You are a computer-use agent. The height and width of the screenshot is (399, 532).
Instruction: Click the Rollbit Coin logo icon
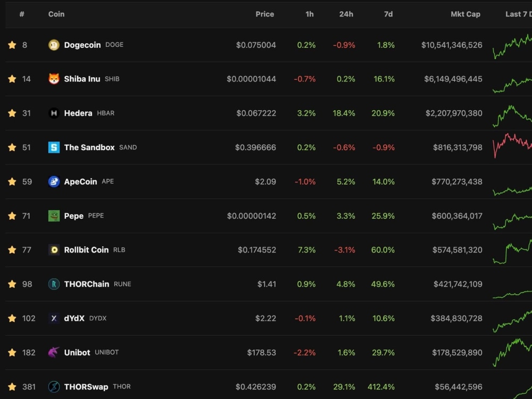point(53,250)
